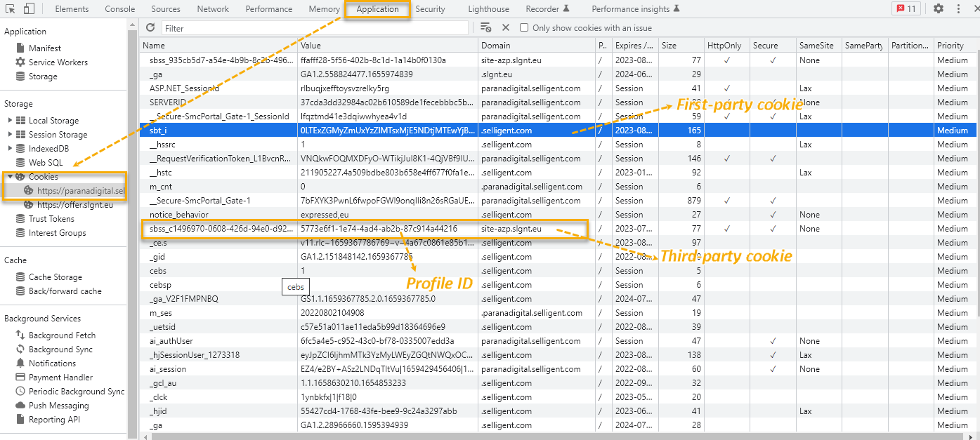
Task: Delete selected cookie with X icon
Action: [x=505, y=28]
